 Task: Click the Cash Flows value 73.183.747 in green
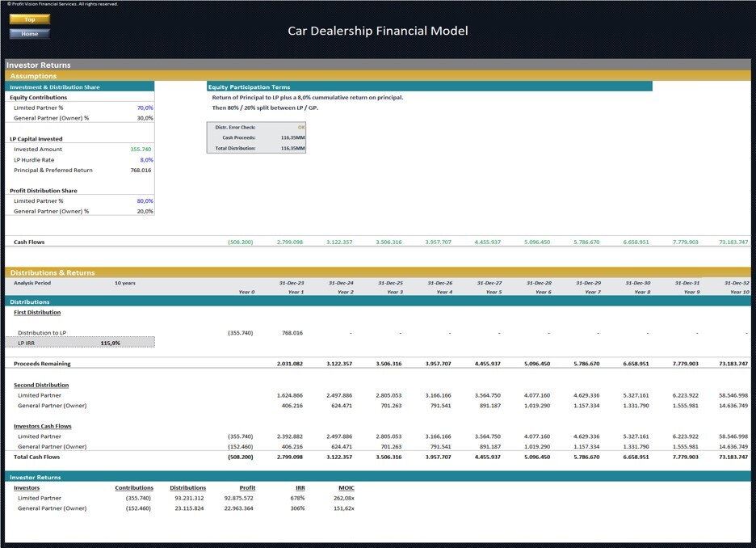pyautogui.click(x=733, y=242)
